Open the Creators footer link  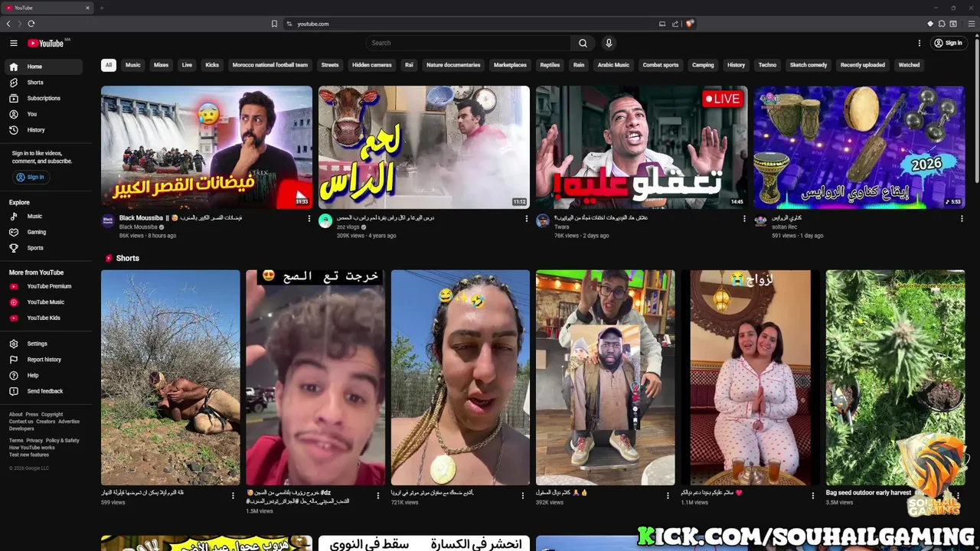[46, 422]
